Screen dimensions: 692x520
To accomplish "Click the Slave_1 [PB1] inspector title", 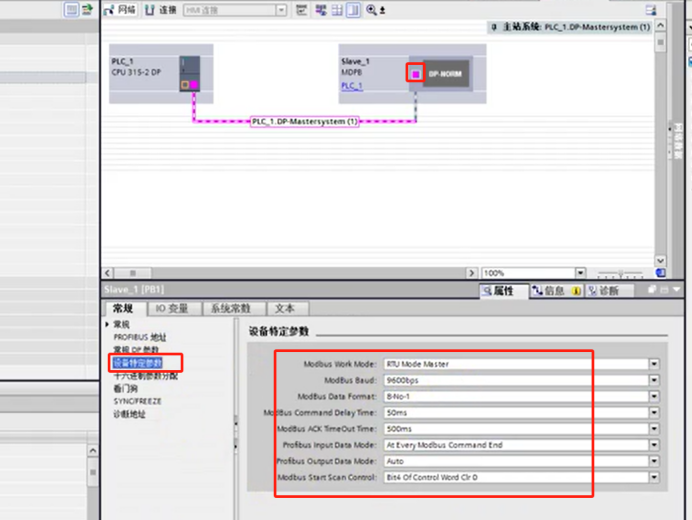I will [x=134, y=290].
